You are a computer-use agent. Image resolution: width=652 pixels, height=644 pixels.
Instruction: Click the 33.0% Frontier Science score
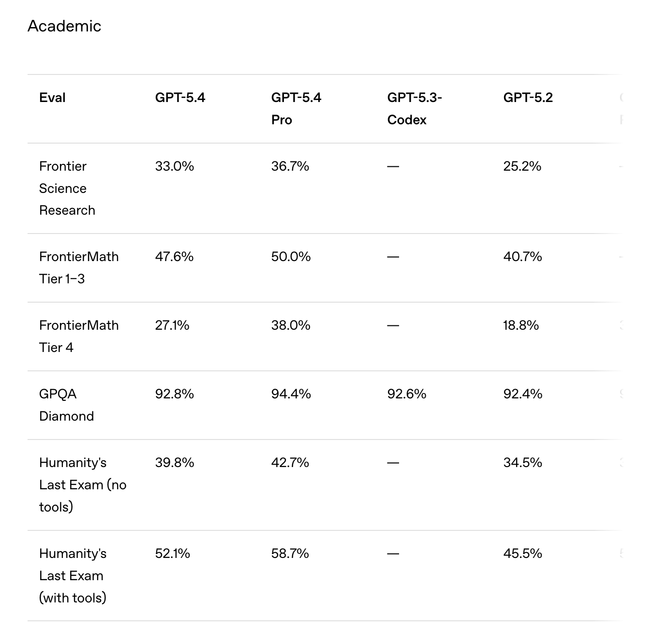pyautogui.click(x=175, y=166)
